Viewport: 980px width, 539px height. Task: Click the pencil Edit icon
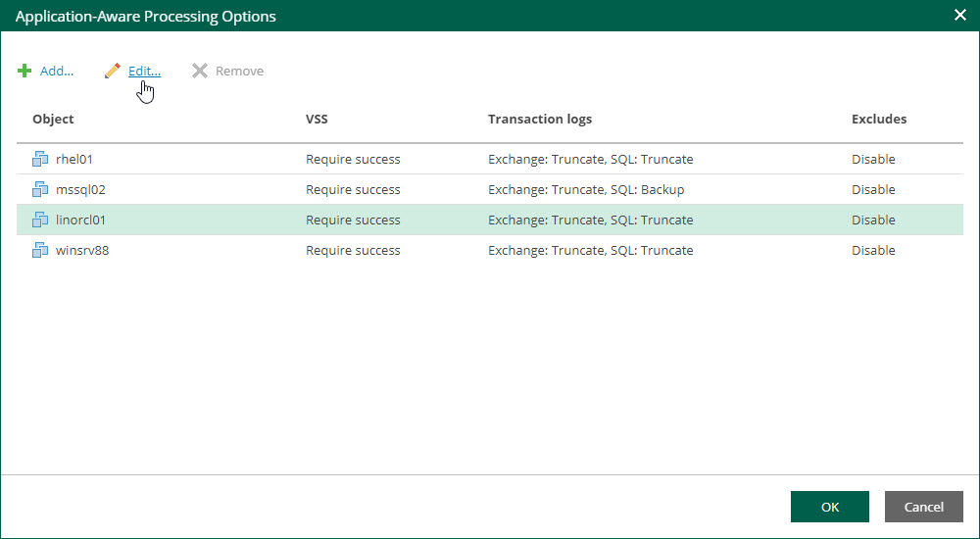[113, 72]
